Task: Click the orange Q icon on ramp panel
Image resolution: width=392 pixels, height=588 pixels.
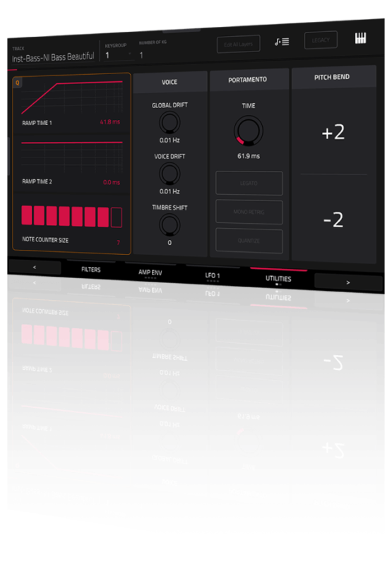Action: 17,83
